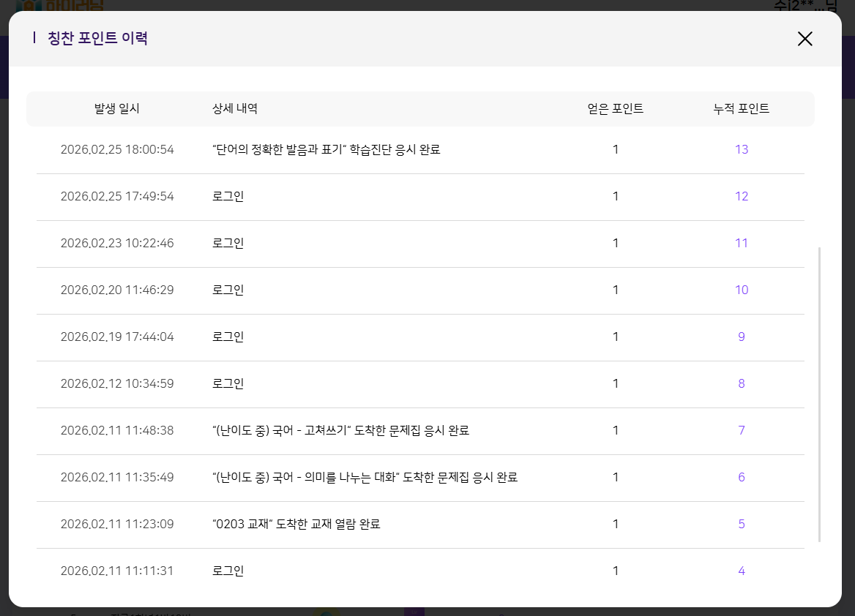Click the 상세 내역 column header

click(235, 109)
